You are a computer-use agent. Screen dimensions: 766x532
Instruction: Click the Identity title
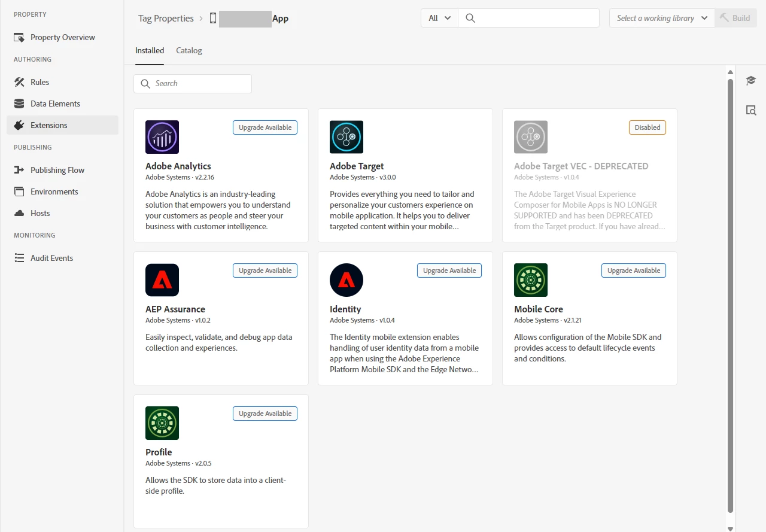click(x=345, y=309)
